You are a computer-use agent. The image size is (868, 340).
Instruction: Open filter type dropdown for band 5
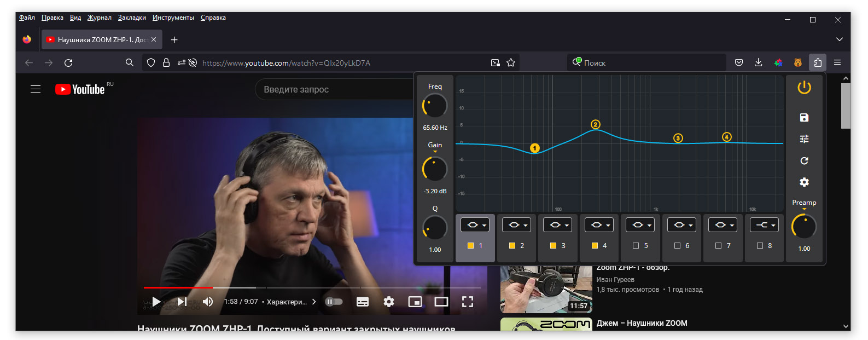point(640,225)
